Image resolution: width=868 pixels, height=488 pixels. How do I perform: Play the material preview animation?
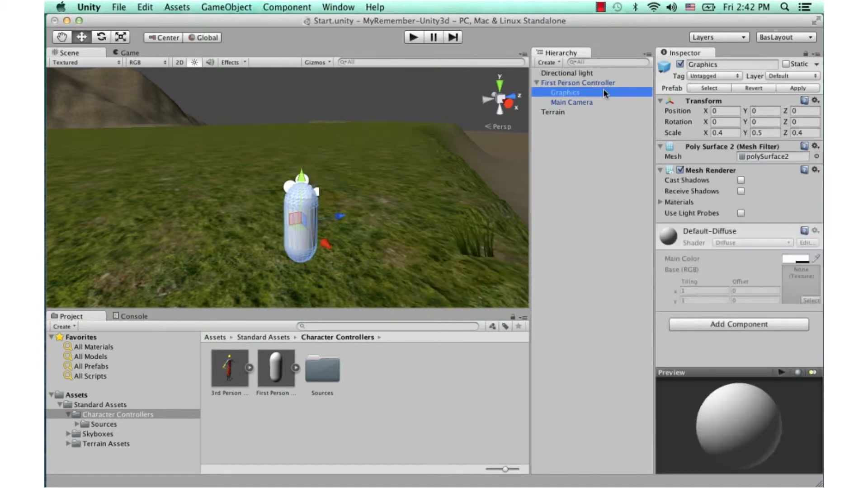pyautogui.click(x=781, y=372)
